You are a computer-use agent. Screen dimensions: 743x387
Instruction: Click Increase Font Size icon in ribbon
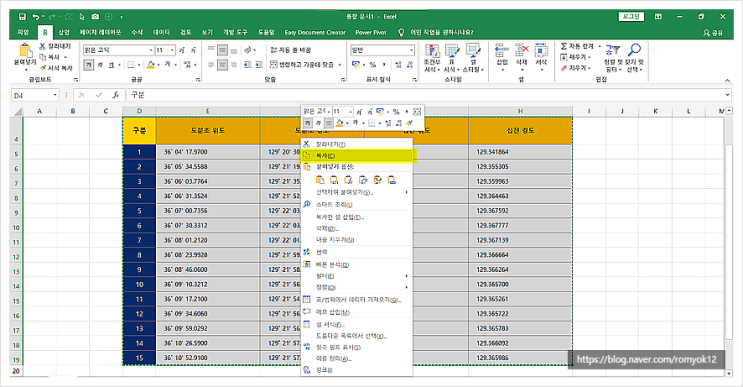(182, 50)
